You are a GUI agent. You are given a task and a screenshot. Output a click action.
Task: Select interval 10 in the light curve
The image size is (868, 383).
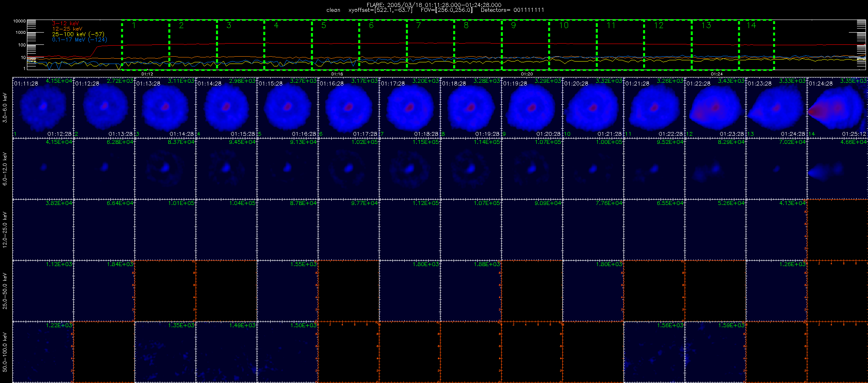pos(573,45)
